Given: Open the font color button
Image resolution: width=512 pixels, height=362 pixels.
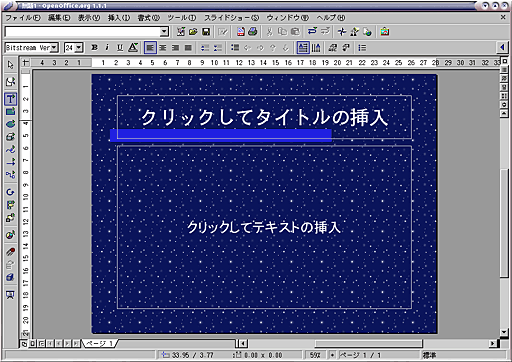Looking at the screenshot, I should click(133, 48).
